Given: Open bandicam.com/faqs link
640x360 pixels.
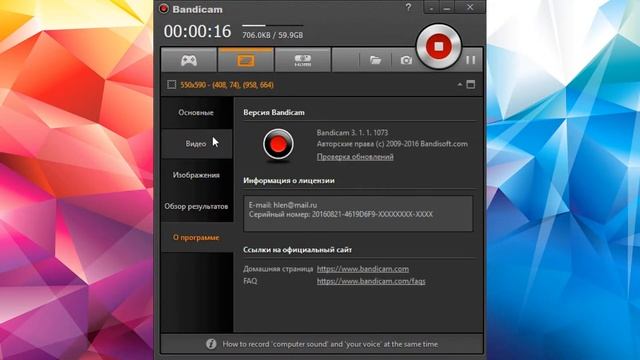Looking at the screenshot, I should tap(371, 281).
